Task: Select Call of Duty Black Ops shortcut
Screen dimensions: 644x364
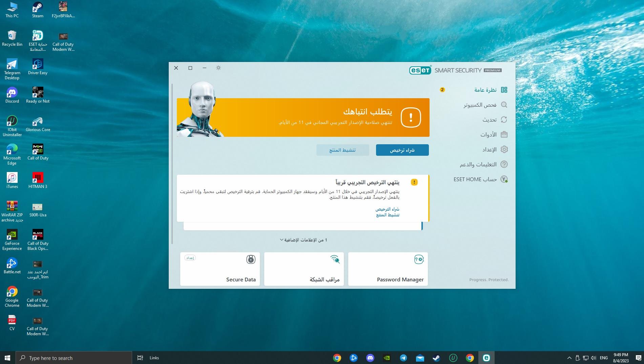Action: pos(38,240)
